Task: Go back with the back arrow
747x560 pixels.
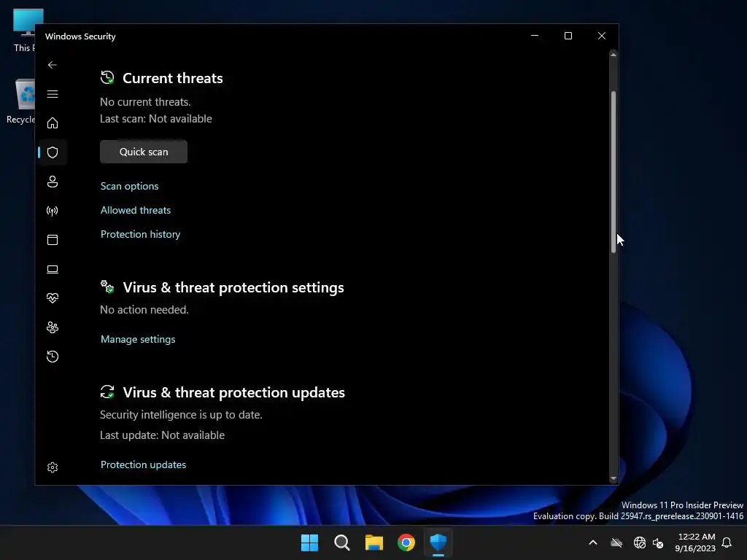Action: pos(53,65)
